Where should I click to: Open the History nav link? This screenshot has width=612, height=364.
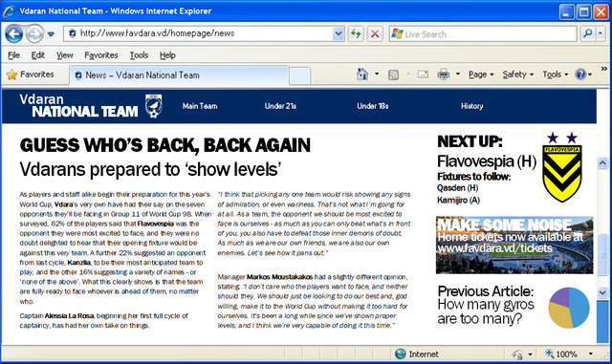pos(471,106)
